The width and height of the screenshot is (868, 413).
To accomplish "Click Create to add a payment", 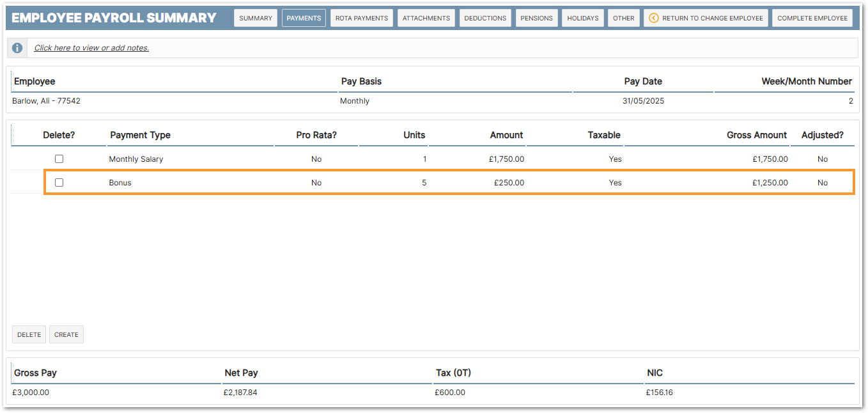I will 66,334.
